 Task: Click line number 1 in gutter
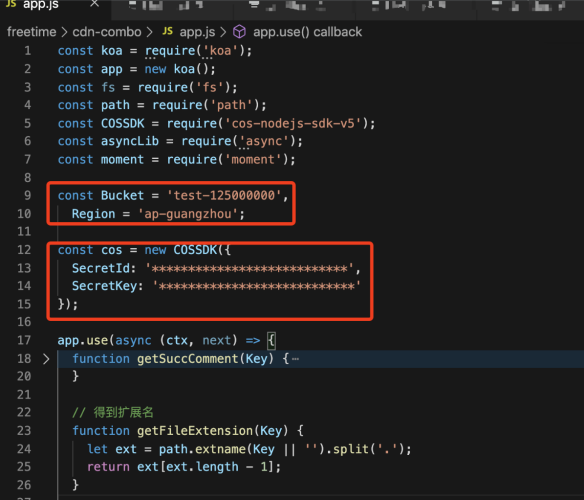pyautogui.click(x=28, y=51)
